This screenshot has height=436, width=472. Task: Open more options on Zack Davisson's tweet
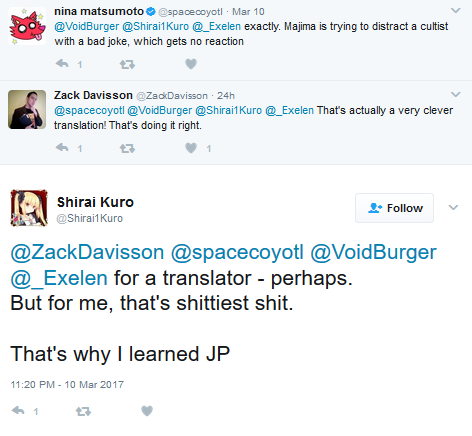coord(455,95)
